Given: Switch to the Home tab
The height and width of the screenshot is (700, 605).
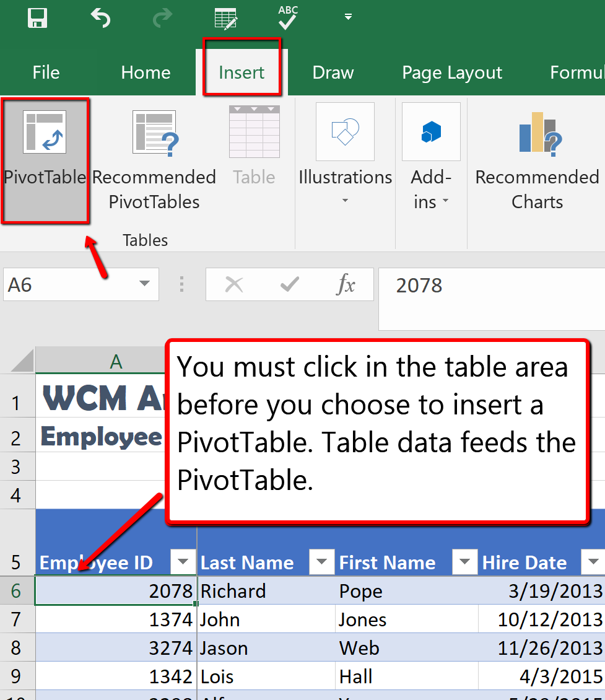Looking at the screenshot, I should (x=146, y=72).
